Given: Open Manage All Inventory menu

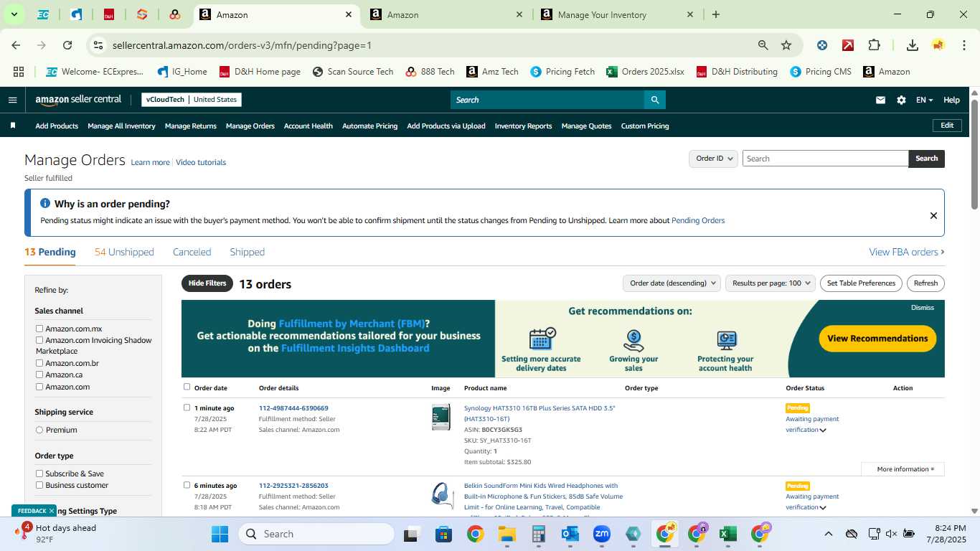Looking at the screenshot, I should [121, 126].
